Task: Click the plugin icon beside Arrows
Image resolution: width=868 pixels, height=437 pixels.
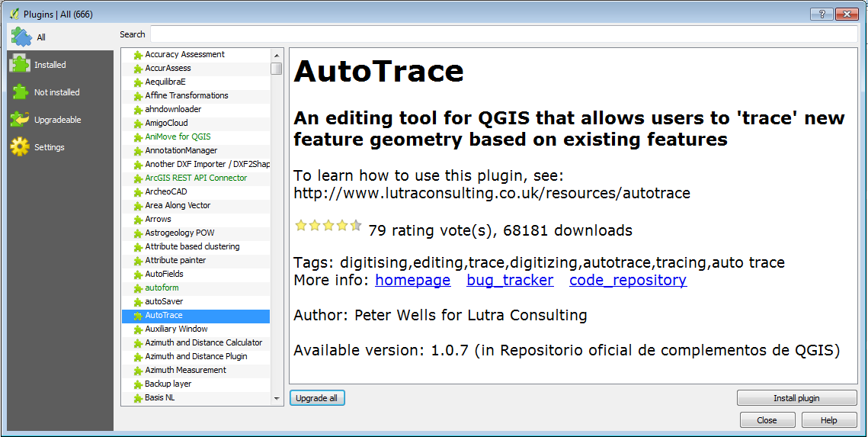Action: click(x=138, y=220)
